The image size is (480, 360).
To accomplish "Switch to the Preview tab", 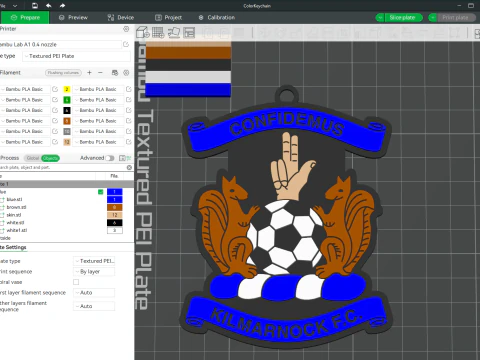I will 73,18.
